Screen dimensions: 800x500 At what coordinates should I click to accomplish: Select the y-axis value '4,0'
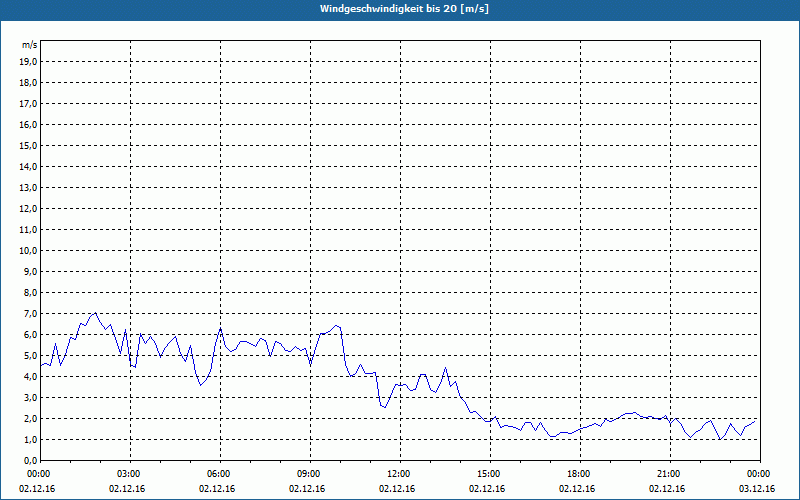click(x=30, y=377)
